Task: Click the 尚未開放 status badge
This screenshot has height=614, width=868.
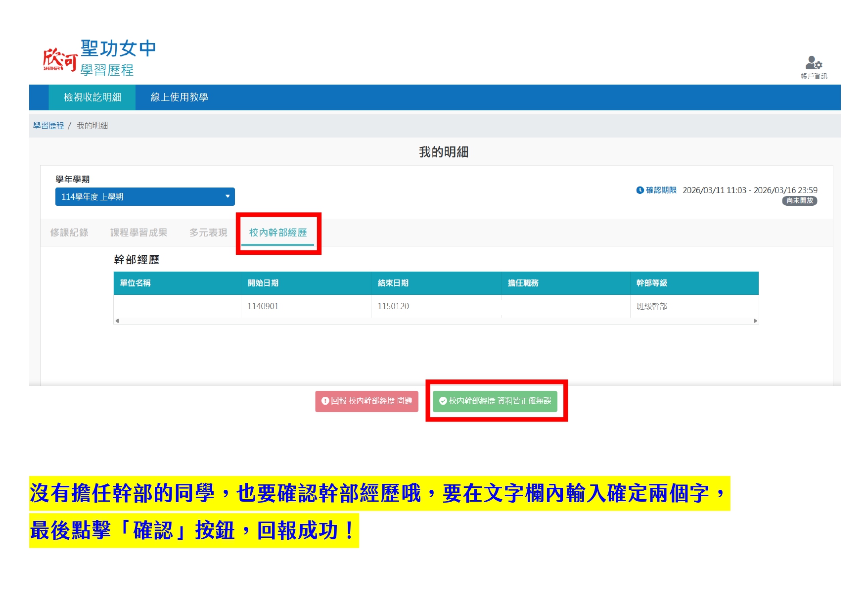Action: pyautogui.click(x=799, y=201)
